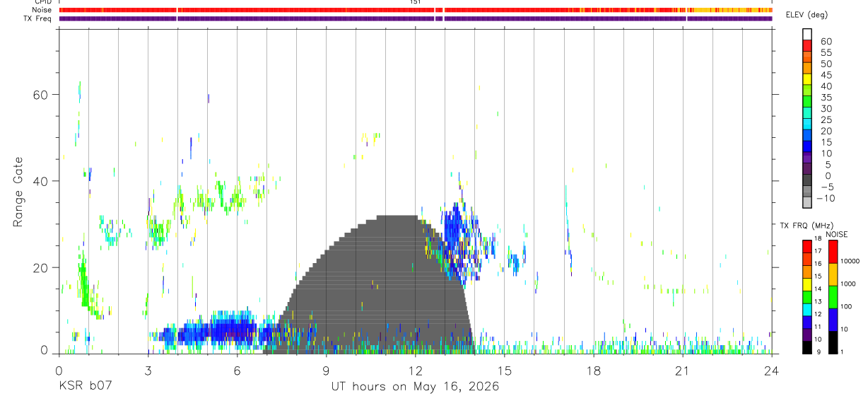Click the lightest gray bottom ELEV colorbar band

tap(807, 202)
